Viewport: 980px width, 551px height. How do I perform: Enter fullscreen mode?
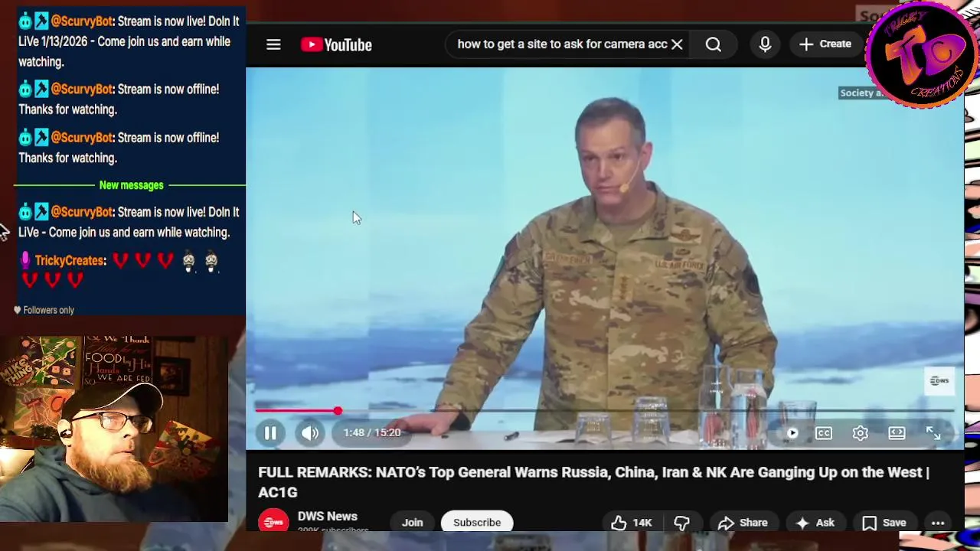pyautogui.click(x=933, y=433)
